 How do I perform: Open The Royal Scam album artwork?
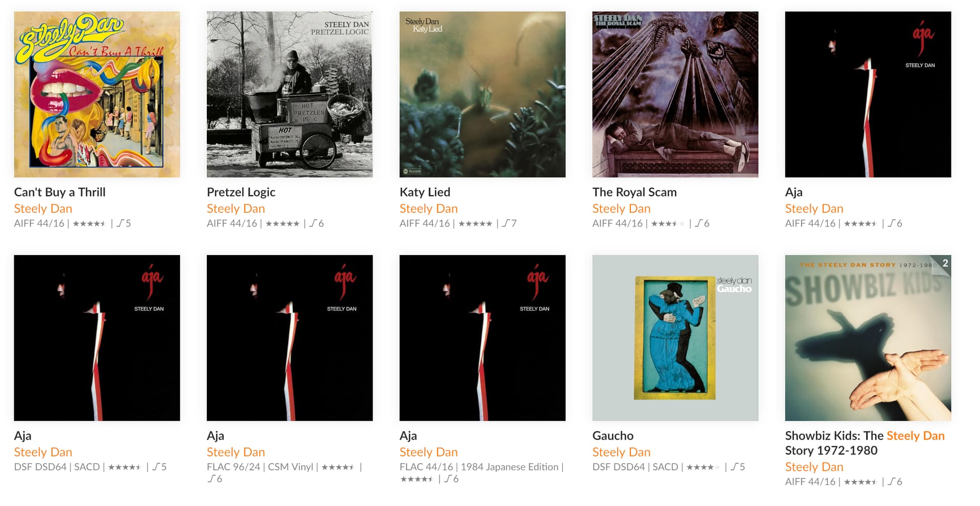pyautogui.click(x=675, y=94)
